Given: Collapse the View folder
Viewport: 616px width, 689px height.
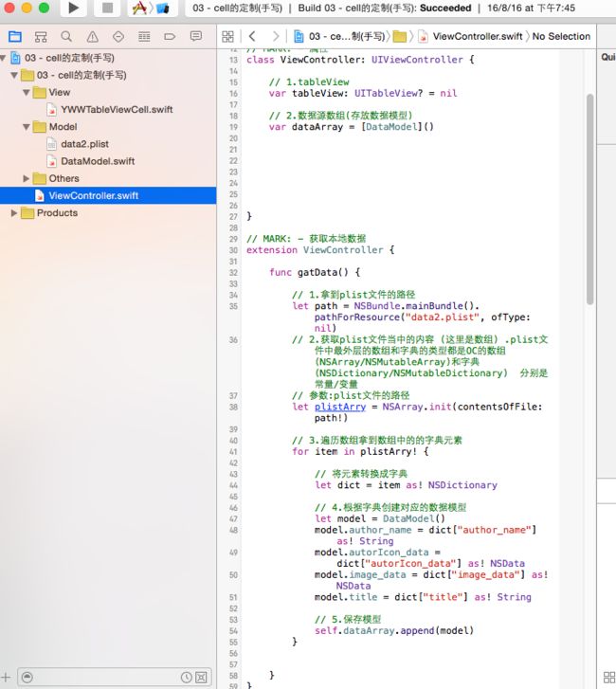Looking at the screenshot, I should [27, 92].
